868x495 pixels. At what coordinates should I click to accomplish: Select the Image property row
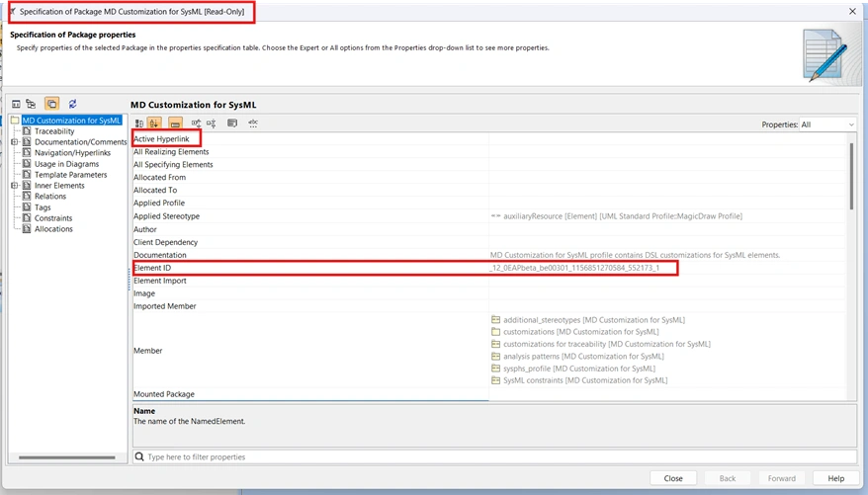point(489,293)
